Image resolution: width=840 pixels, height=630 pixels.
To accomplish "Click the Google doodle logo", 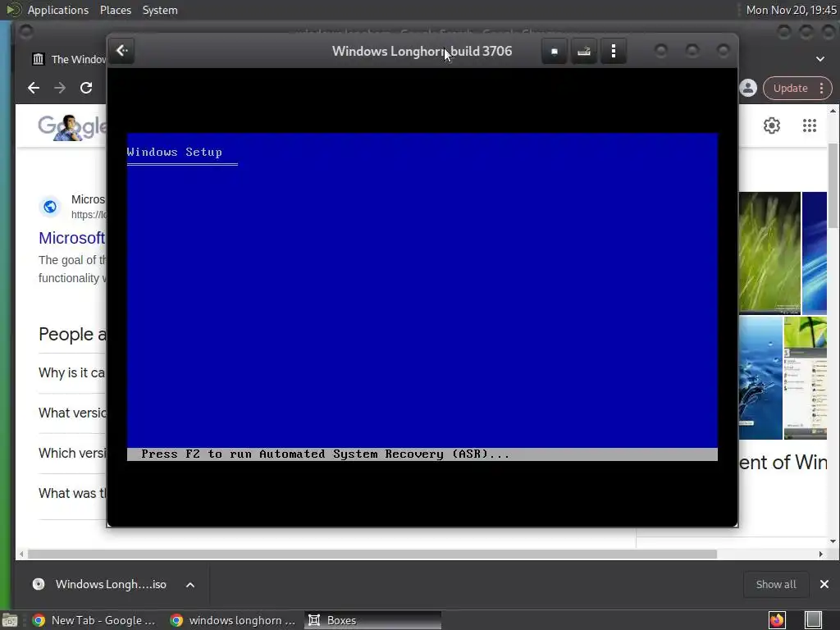I will tap(72, 127).
